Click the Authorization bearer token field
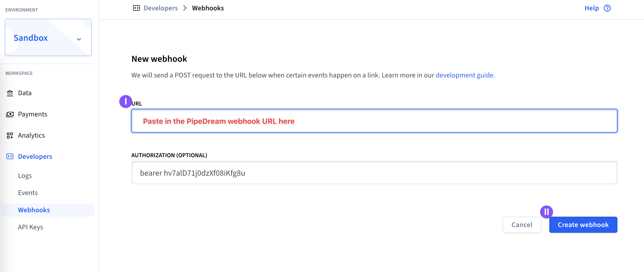The width and height of the screenshot is (644, 272). click(374, 173)
